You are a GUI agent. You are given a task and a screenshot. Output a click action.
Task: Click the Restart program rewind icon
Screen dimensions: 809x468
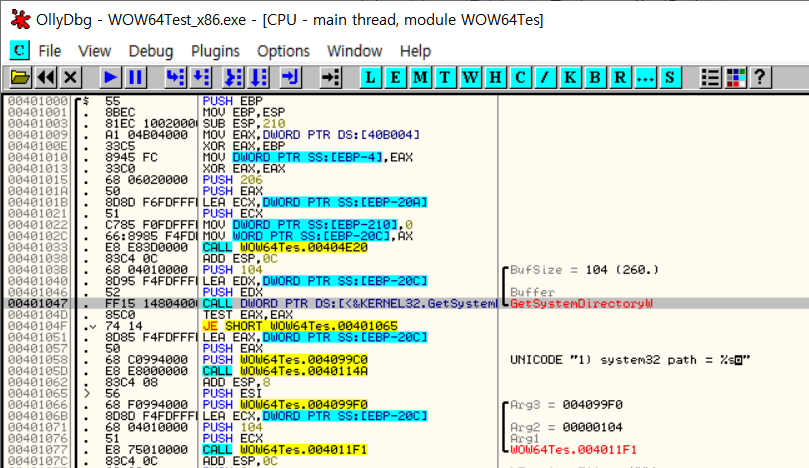(45, 77)
